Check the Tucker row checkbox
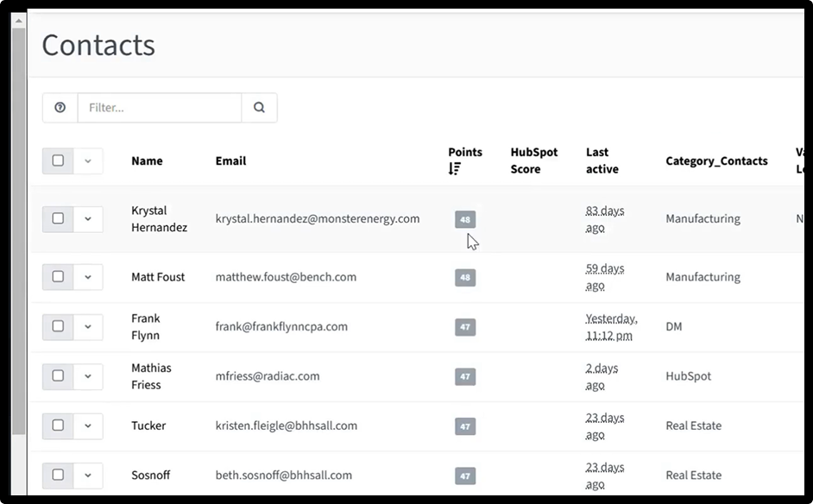 (58, 425)
